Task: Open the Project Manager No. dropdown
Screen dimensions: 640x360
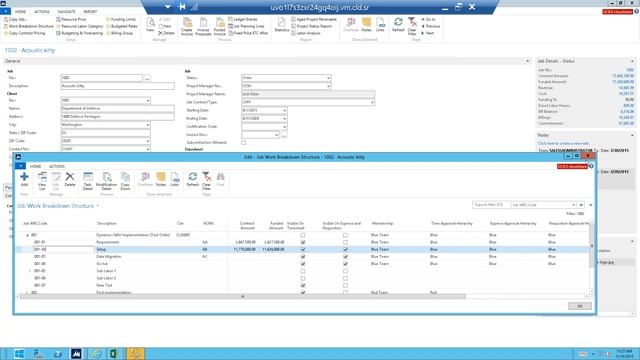Action: pos(328,86)
